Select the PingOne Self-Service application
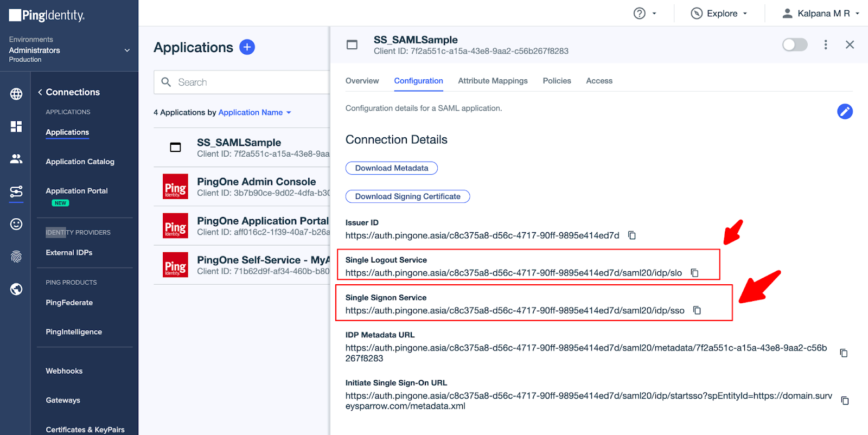This screenshot has width=868, height=435. pos(242,265)
